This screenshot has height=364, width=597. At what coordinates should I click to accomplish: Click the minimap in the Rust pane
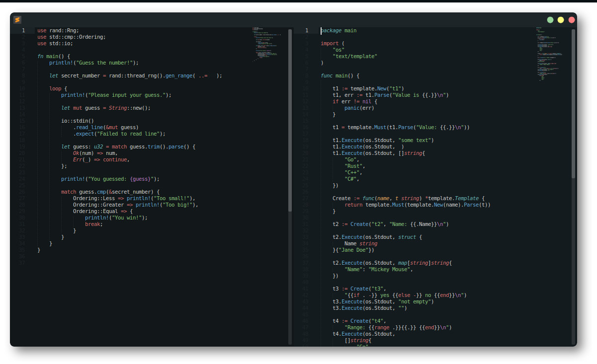(267, 45)
